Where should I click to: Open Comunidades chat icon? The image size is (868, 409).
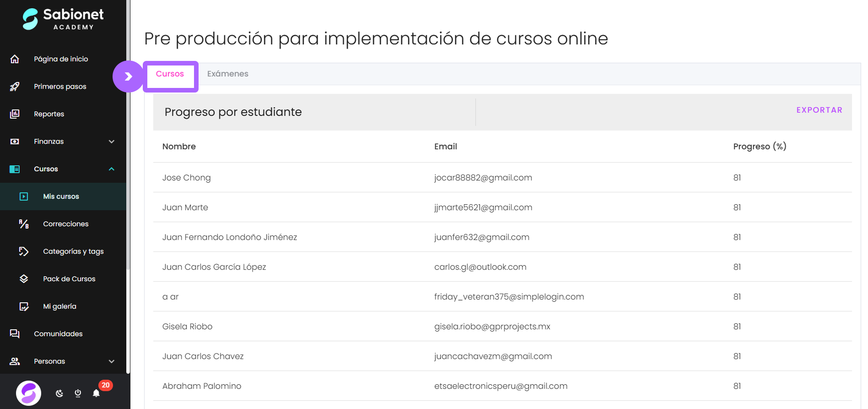15,334
